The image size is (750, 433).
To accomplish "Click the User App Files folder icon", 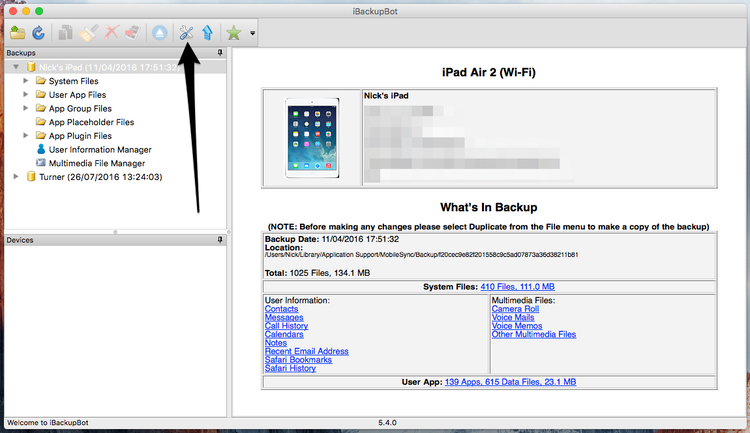I will click(41, 94).
